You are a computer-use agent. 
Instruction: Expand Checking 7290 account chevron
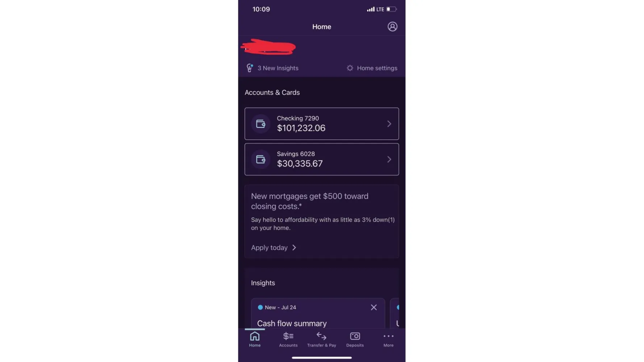(389, 124)
